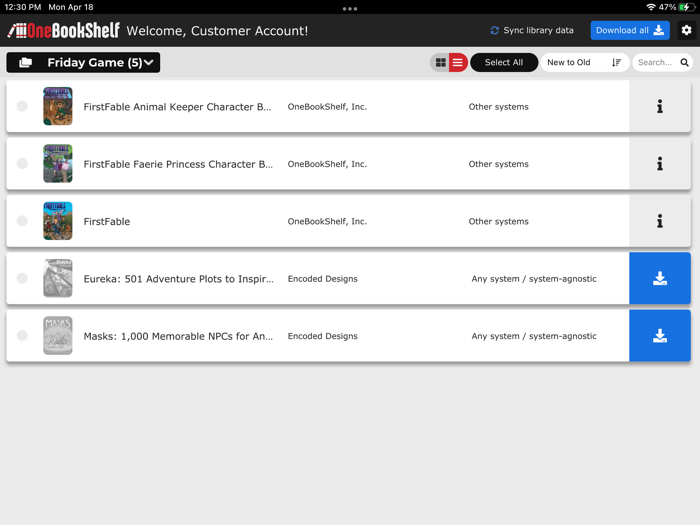Screen dimensions: 700x525
Task: Click 'Other systems' in the FirstFable row
Action: (x=498, y=221)
